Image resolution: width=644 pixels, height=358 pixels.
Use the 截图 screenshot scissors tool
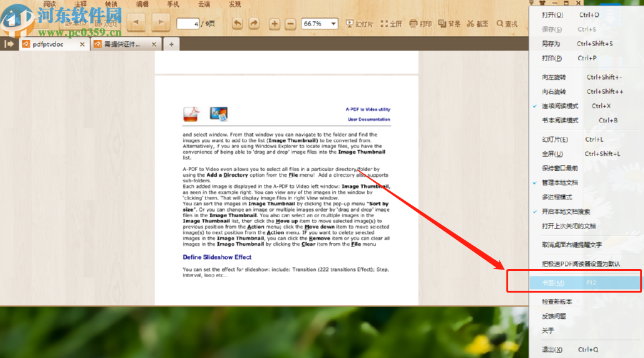point(477,24)
